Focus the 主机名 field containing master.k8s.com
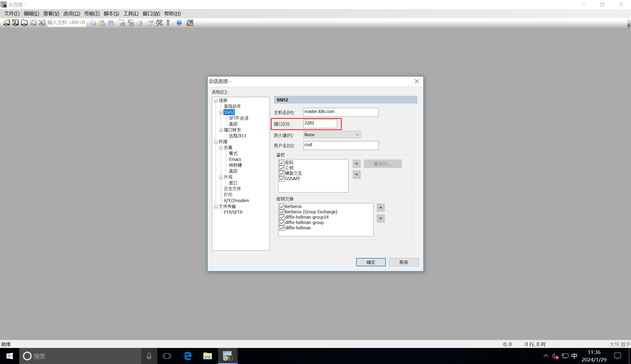The image size is (631, 364). pos(341,112)
